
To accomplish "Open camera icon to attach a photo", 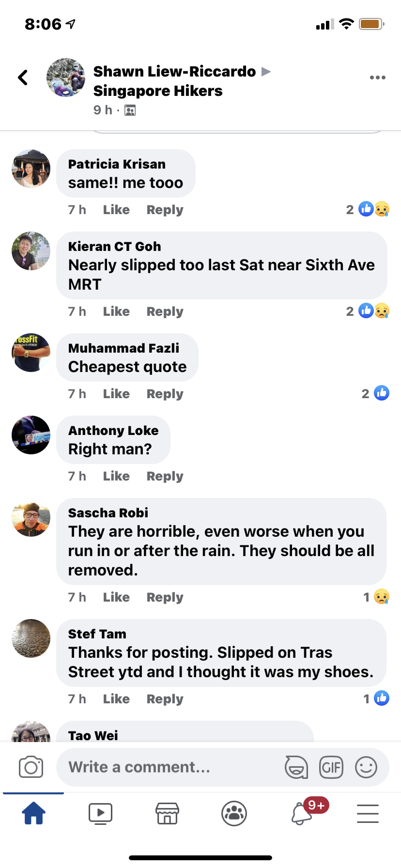I will click(x=31, y=767).
